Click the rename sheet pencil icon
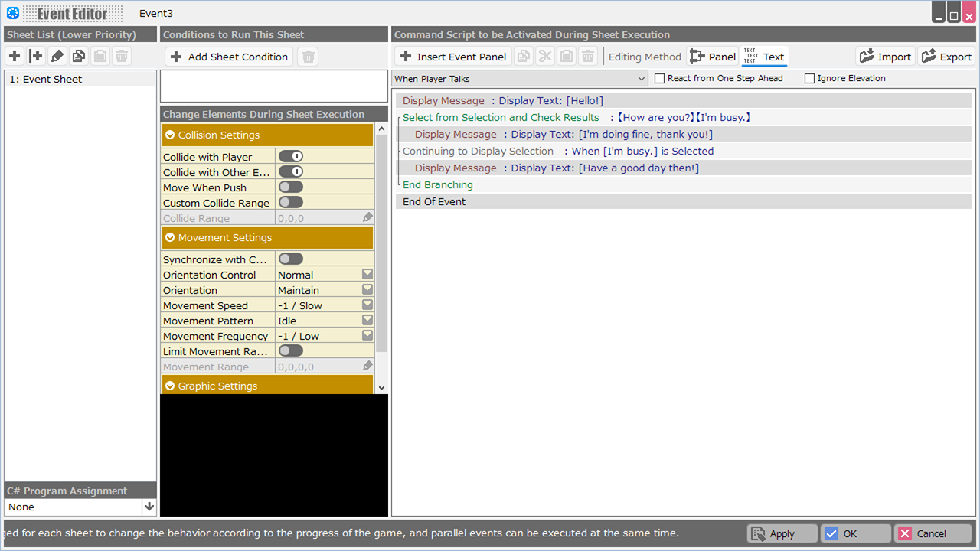The image size is (980, 551). (x=57, y=56)
